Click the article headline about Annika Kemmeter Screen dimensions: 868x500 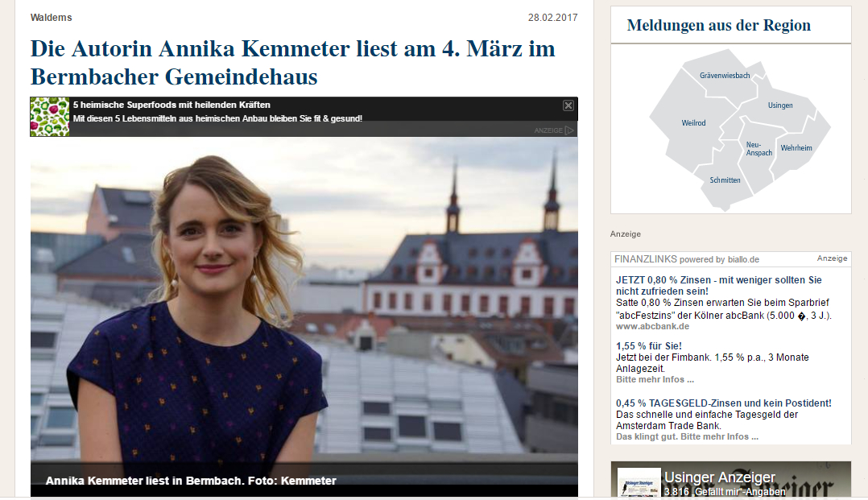(292, 63)
